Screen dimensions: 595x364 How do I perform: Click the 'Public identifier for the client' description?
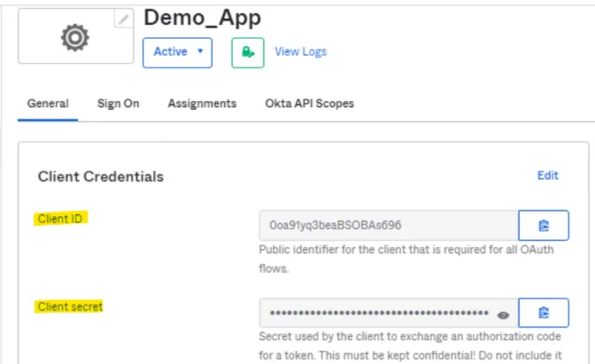click(406, 259)
